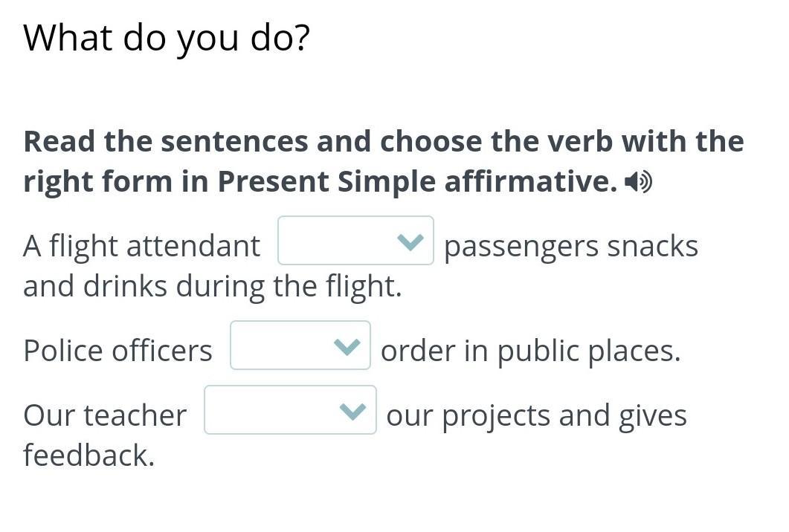Click the text "Our teacher"
Viewport: 789px width, 532px height.
105,415
